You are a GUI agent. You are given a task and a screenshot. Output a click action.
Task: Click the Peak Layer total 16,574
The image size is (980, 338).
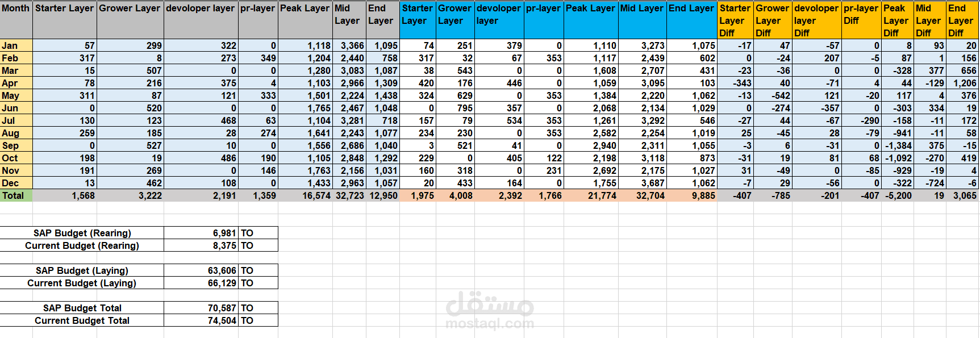click(305, 195)
